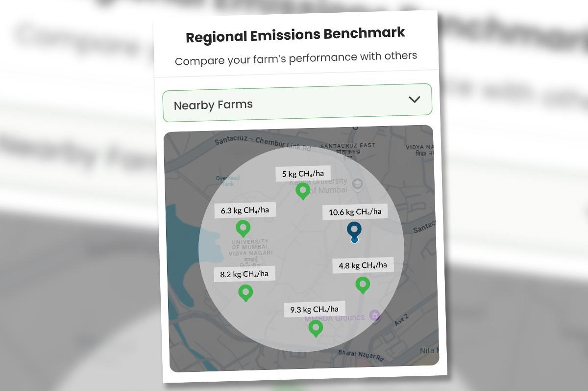This screenshot has width=588, height=391.
Task: Click the Ave 2 road label
Action: [401, 320]
